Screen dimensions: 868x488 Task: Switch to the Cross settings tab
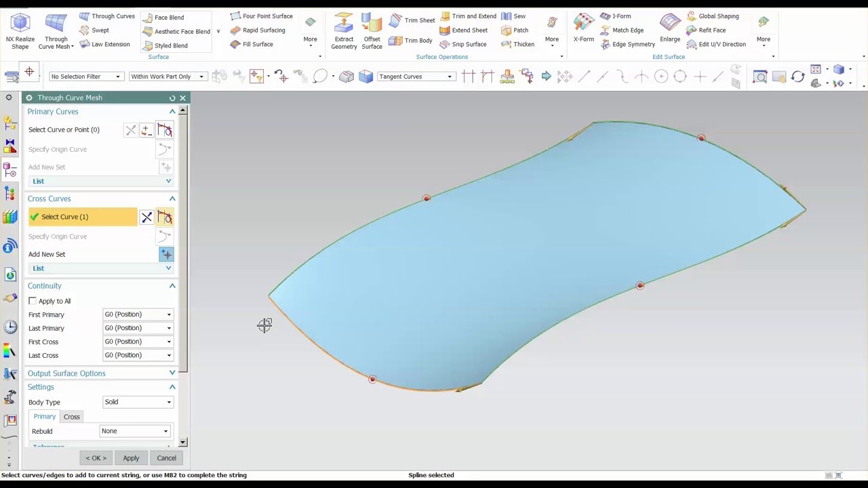pos(72,417)
